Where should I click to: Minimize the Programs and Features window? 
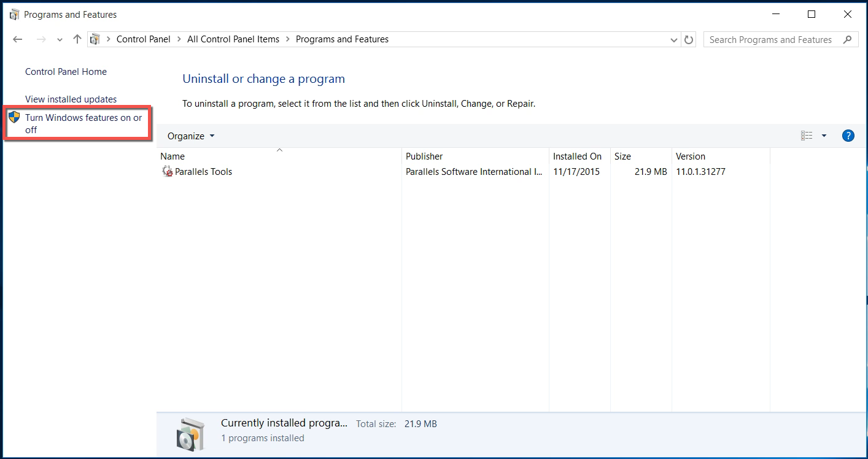776,14
